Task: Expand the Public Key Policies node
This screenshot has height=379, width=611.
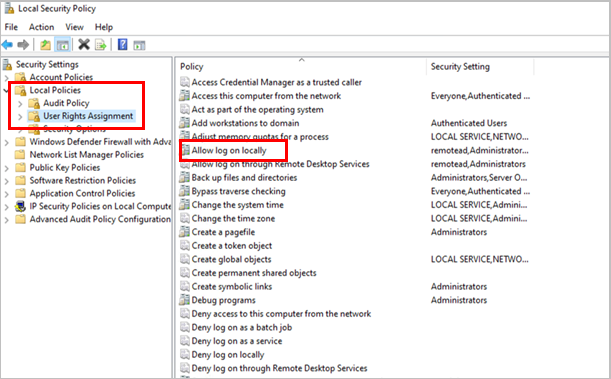Action: (6, 168)
